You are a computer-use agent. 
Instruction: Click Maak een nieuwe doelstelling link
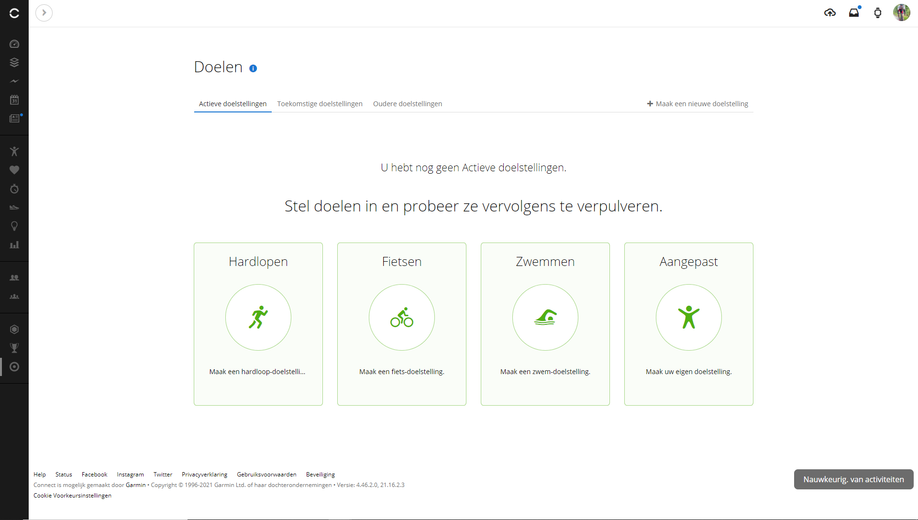tap(697, 104)
